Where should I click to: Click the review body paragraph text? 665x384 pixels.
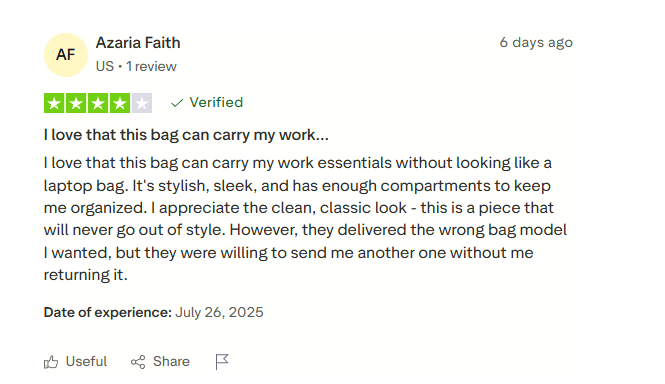tap(305, 219)
